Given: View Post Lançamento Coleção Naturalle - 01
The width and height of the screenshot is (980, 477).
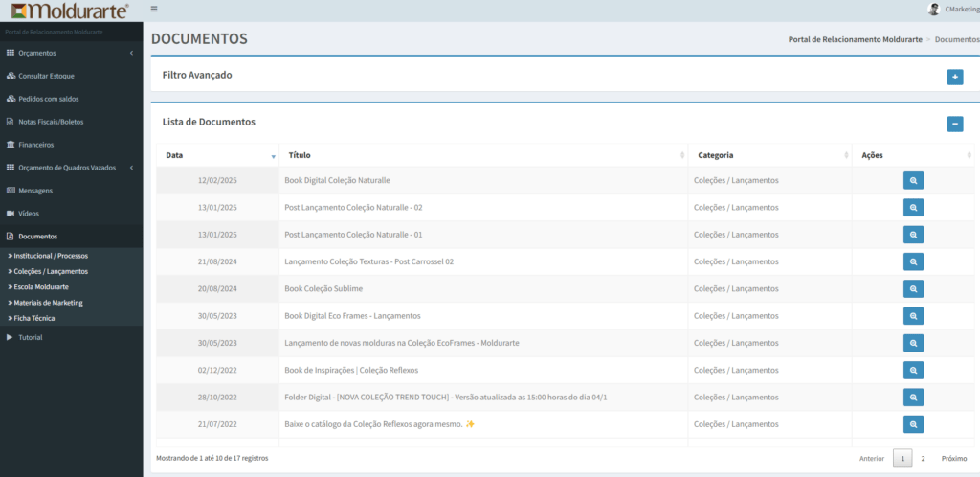Looking at the screenshot, I should point(913,235).
